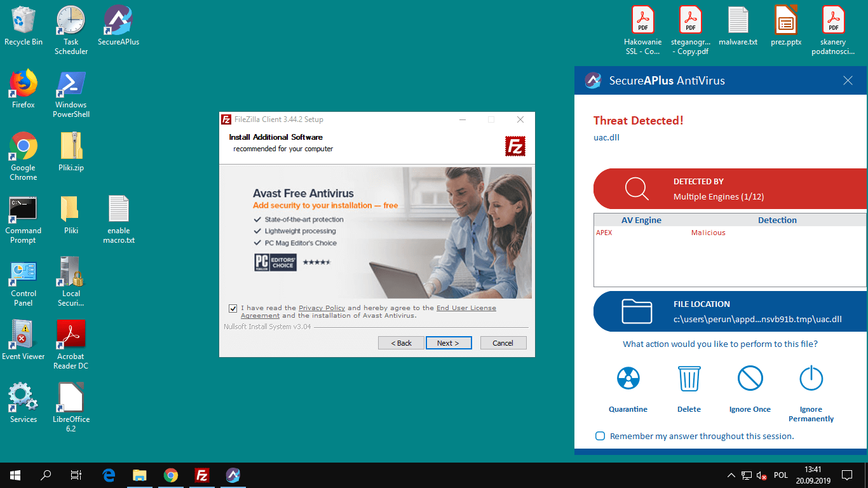Click the Detection column header
This screenshot has height=488, width=868.
coord(777,220)
